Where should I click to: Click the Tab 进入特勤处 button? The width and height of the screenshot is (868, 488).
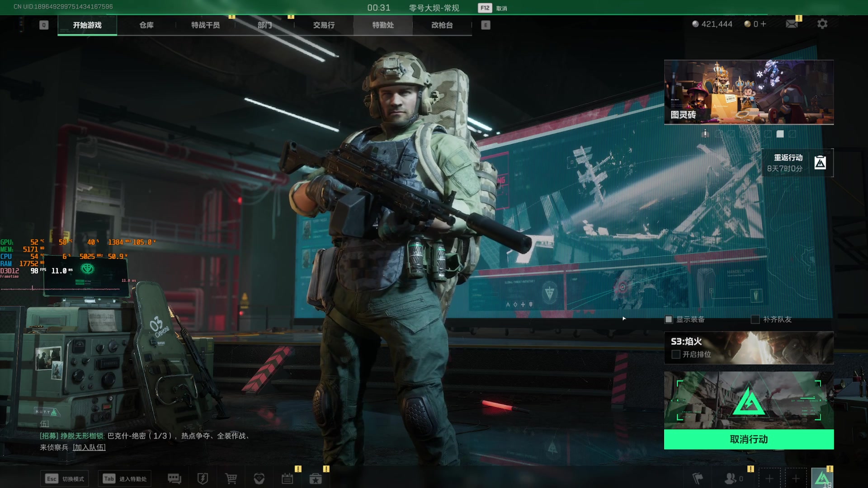pos(124,479)
